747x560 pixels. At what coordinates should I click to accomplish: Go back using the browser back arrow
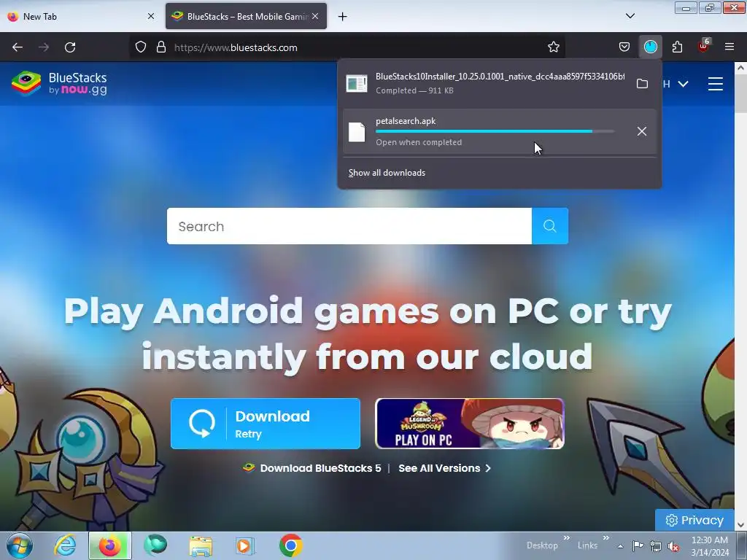pos(18,47)
